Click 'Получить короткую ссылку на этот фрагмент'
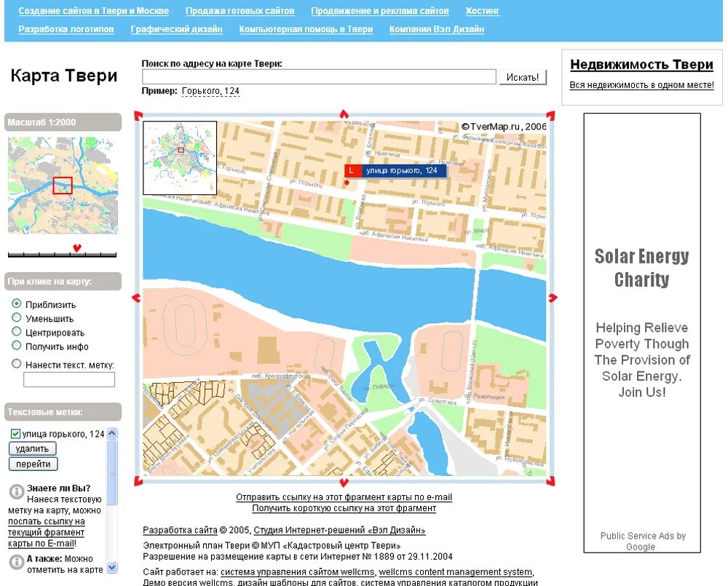Screen dimensions: 728x586 [x=344, y=508]
